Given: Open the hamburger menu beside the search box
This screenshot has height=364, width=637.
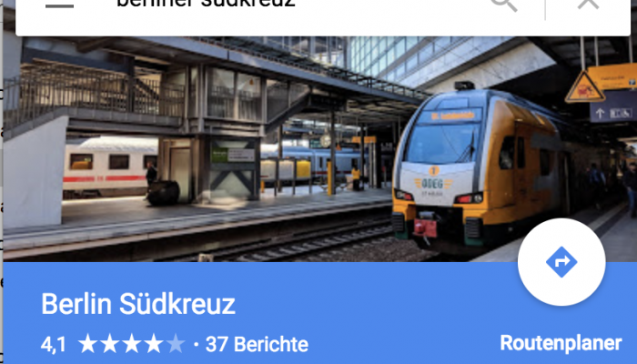Looking at the screenshot, I should pyautogui.click(x=59, y=5).
